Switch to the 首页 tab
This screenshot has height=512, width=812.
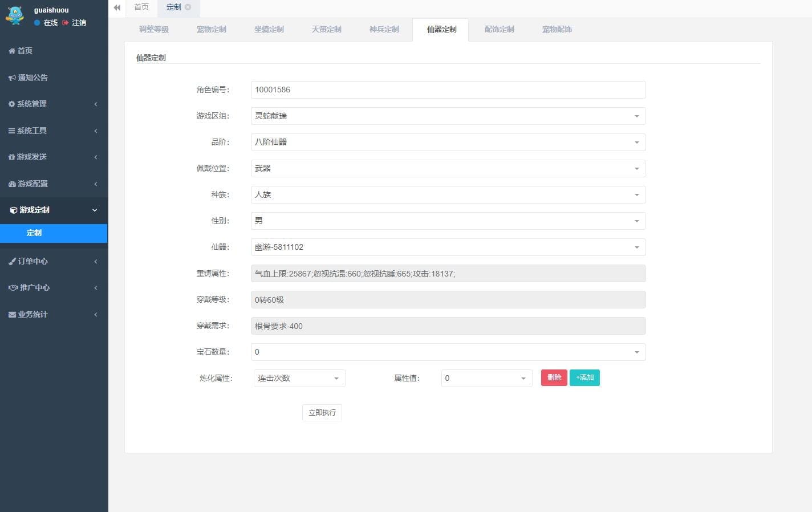(x=141, y=7)
